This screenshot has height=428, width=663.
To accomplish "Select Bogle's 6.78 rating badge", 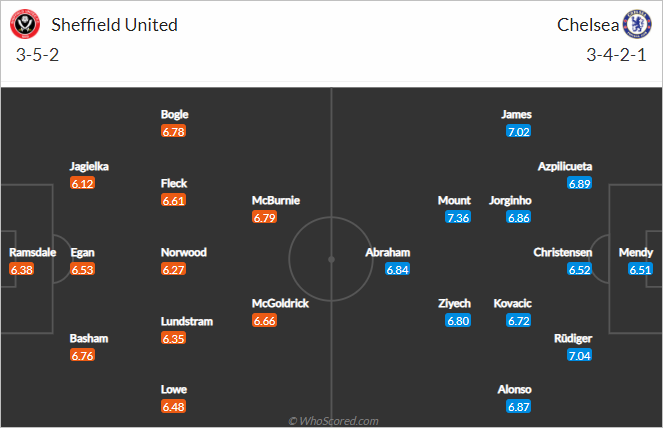I will click(x=173, y=132).
